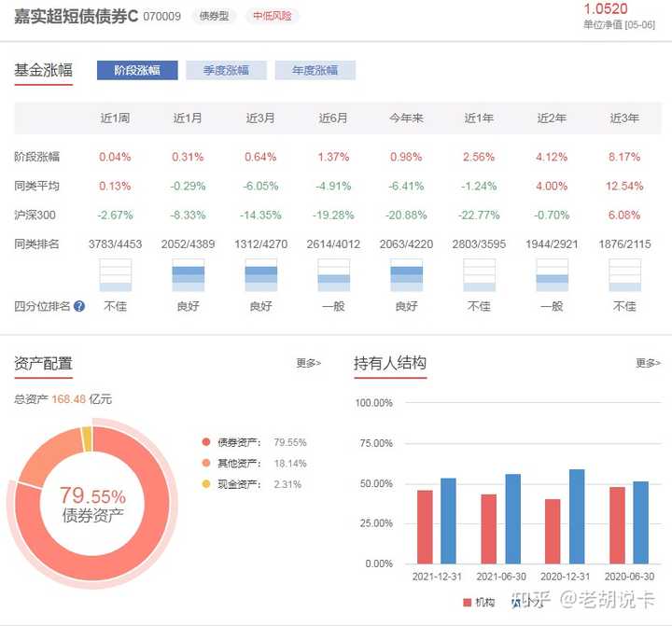Click the 近6月 quartile ranking bar icon

pyautogui.click(x=334, y=275)
